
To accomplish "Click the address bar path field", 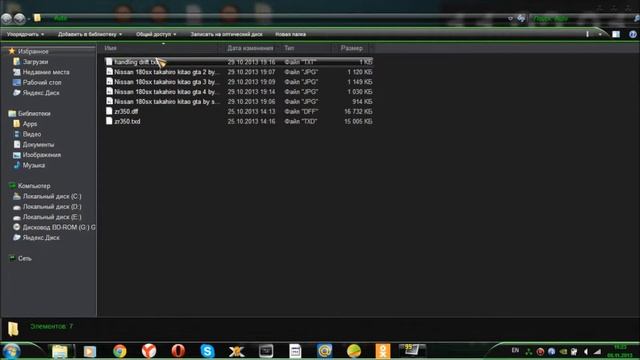I will [269, 18].
